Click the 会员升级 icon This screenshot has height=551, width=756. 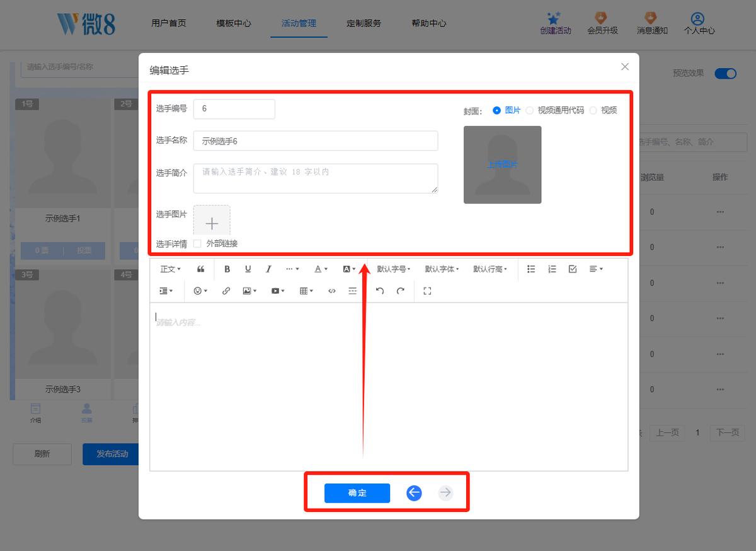pos(602,18)
